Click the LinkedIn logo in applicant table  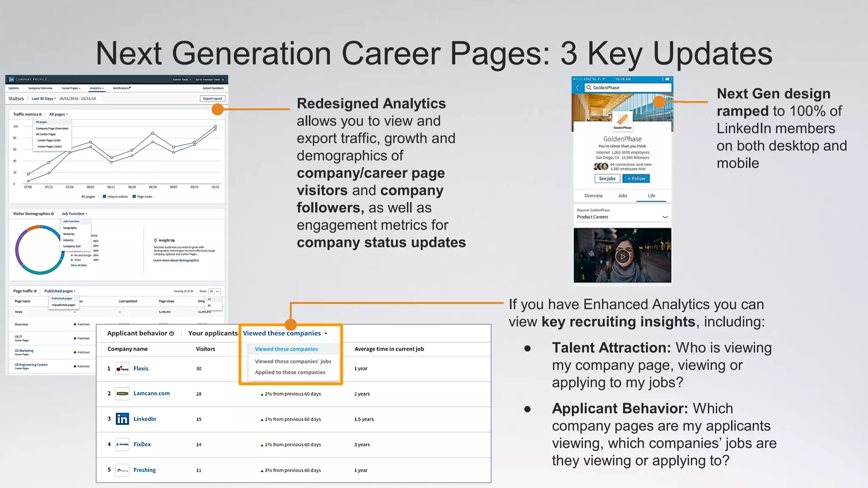pos(122,419)
